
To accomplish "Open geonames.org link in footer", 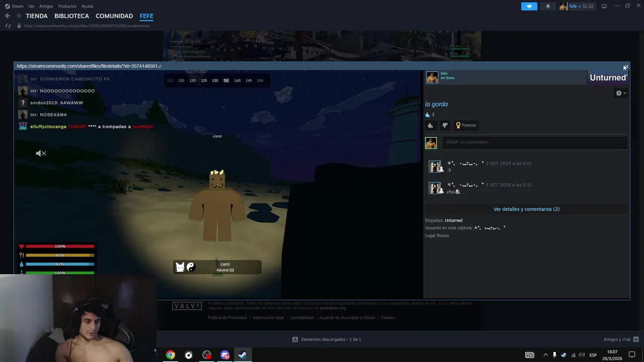I will [333, 308].
